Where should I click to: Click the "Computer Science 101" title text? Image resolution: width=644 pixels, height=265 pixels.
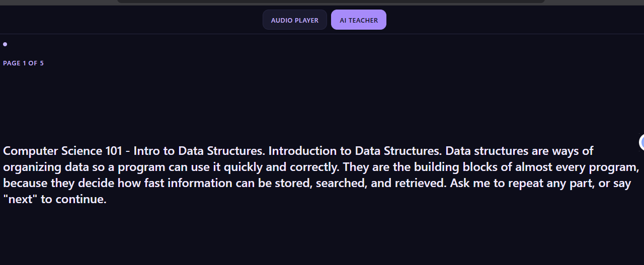63,151
